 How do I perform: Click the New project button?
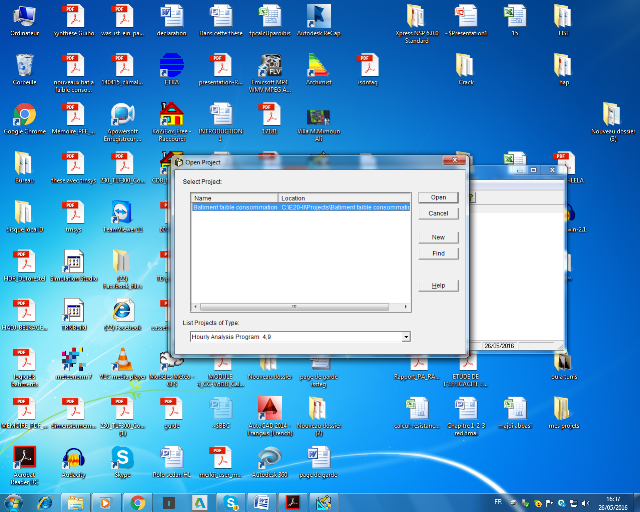[x=438, y=237]
